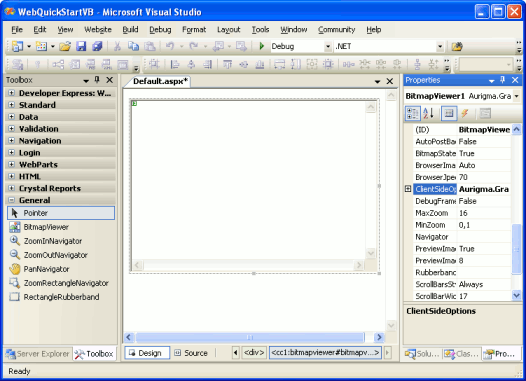This screenshot has height=381, width=526.
Task: Switch to Design view
Action: click(x=147, y=353)
